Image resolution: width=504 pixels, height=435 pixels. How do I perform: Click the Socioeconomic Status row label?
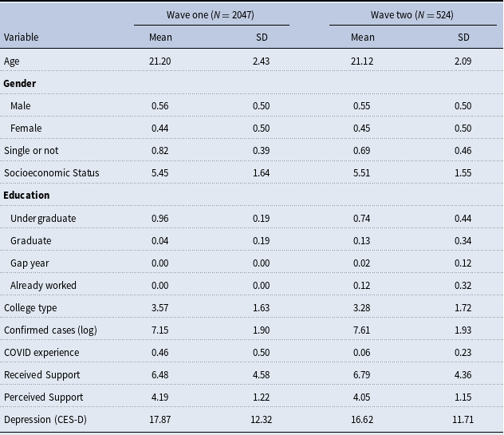(51, 173)
